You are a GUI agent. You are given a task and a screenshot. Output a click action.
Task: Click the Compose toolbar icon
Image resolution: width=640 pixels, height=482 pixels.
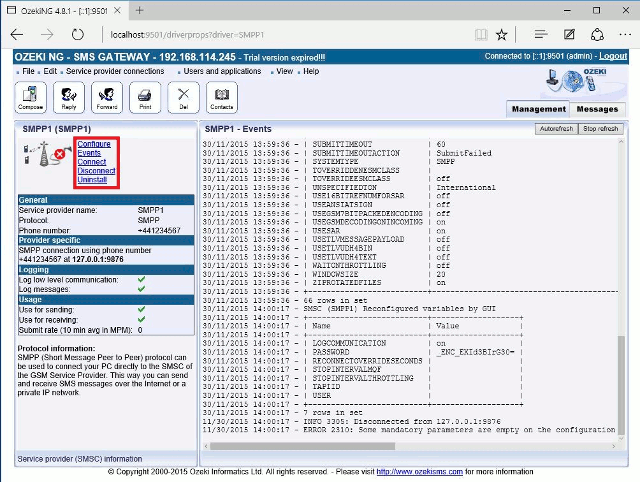tap(31, 97)
